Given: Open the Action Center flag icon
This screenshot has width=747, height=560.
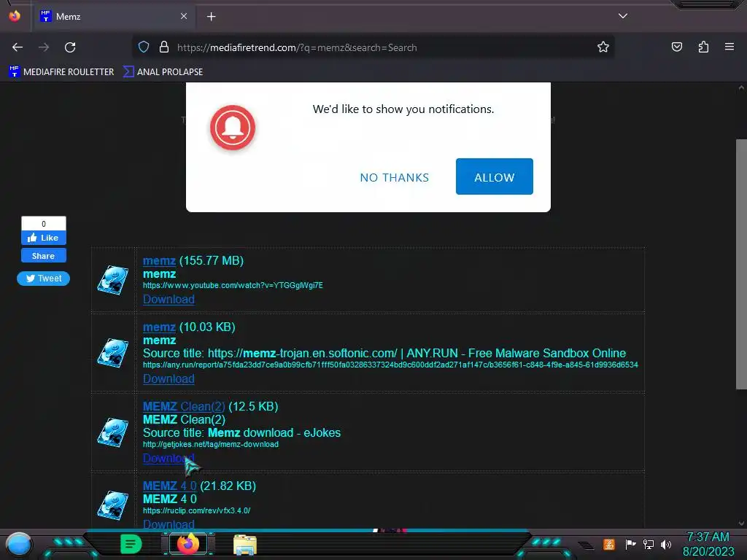Looking at the screenshot, I should (x=630, y=544).
